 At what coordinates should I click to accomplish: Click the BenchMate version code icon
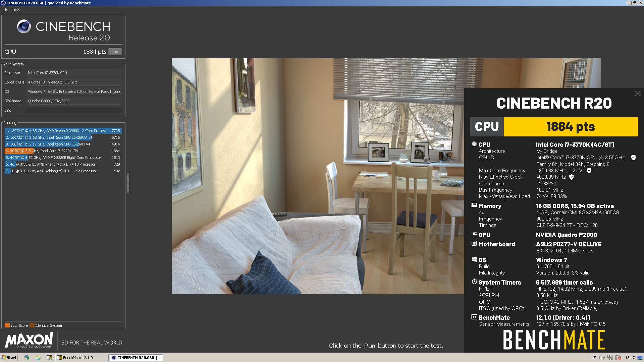474,317
